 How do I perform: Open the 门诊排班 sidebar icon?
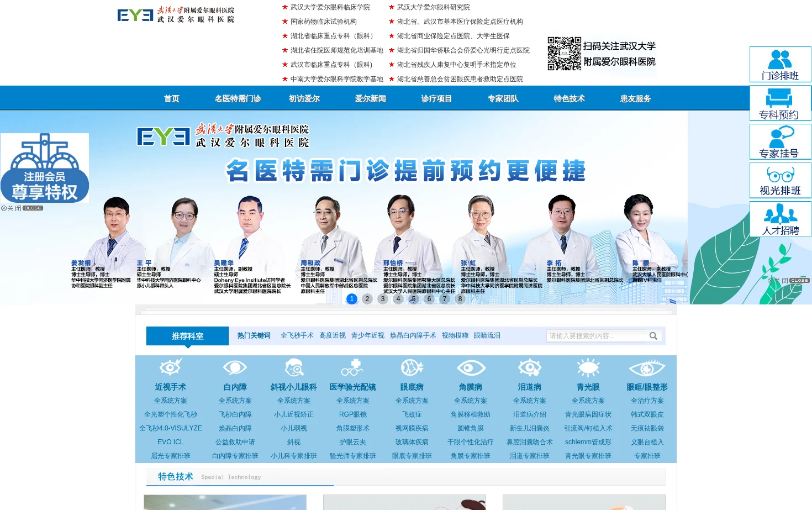[x=780, y=65]
